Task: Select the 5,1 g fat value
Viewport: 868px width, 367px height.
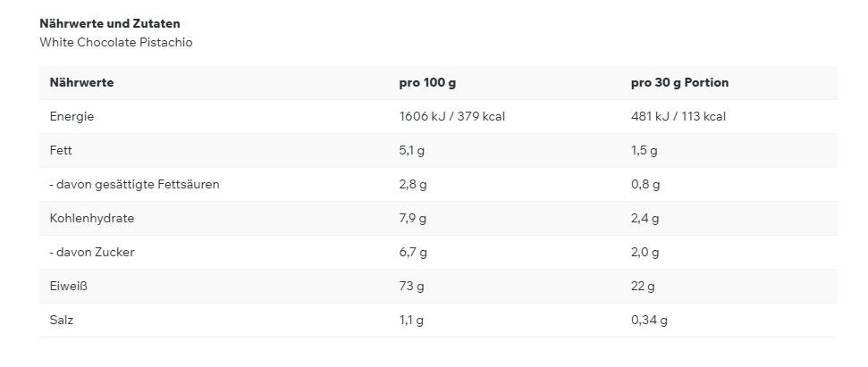Action: tap(411, 150)
